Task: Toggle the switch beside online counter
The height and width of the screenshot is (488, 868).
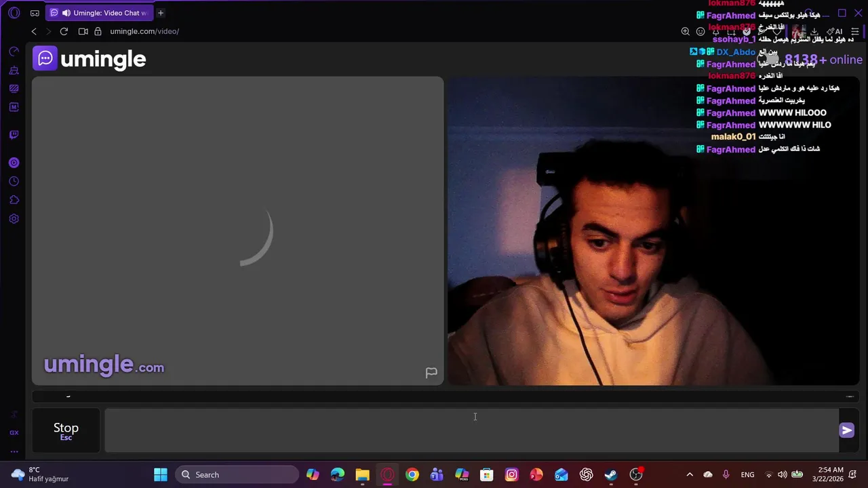Action: click(767, 60)
